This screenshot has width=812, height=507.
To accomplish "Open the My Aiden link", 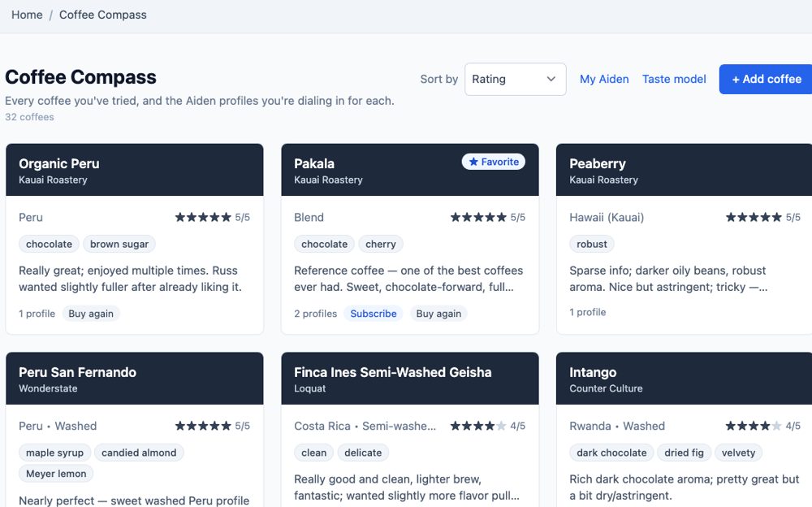I will [x=604, y=80].
